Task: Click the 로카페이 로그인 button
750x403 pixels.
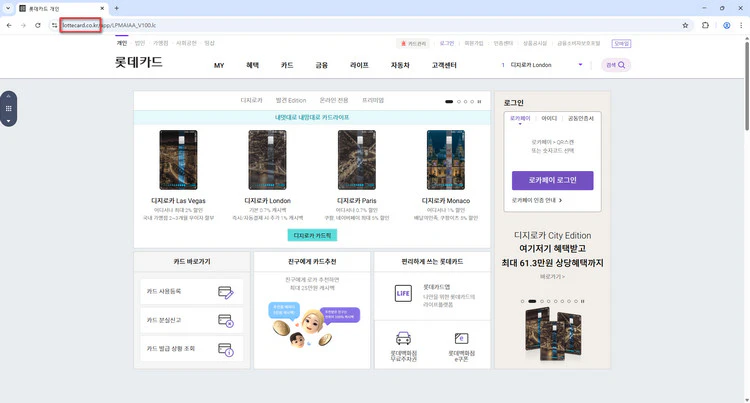Action: 552,180
